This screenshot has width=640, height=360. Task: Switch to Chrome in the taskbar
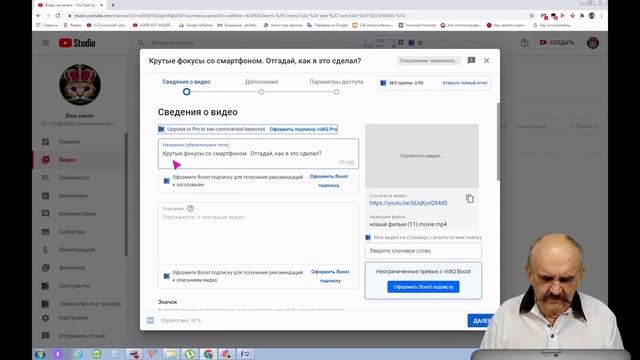(x=208, y=354)
